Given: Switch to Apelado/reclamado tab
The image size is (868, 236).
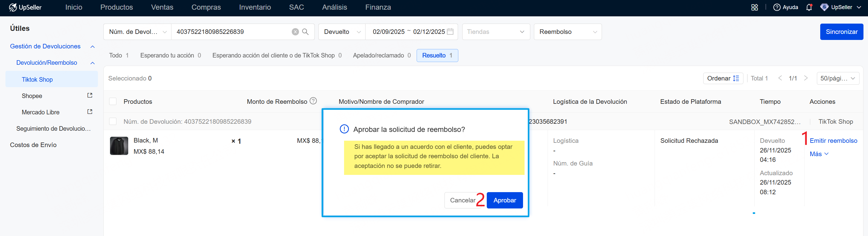Looking at the screenshot, I should tap(382, 55).
